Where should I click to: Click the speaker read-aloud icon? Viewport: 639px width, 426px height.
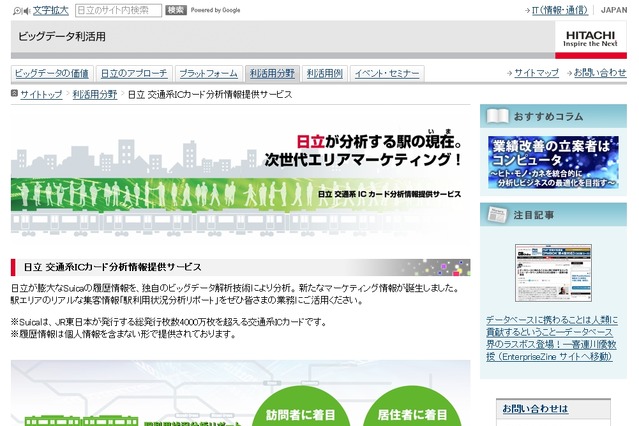click(26, 11)
